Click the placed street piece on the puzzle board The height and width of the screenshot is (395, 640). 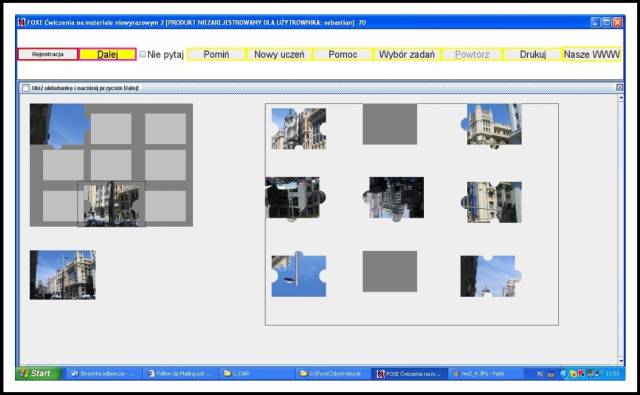pos(111,204)
